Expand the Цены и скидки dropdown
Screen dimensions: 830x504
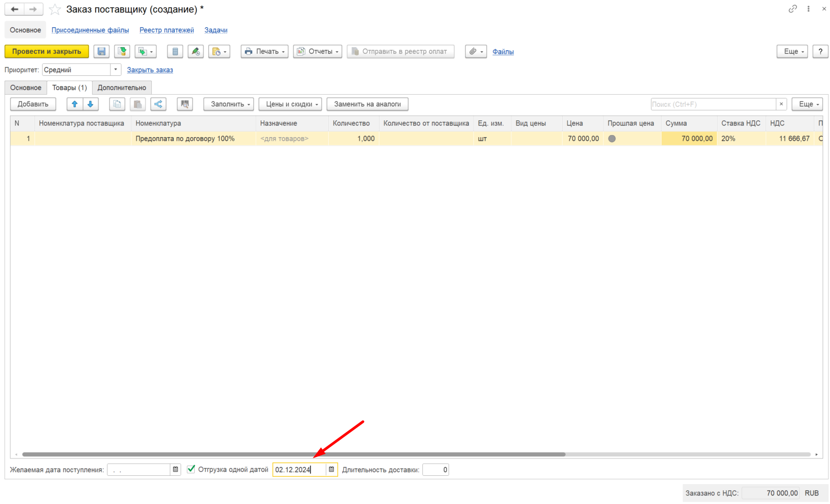click(290, 104)
